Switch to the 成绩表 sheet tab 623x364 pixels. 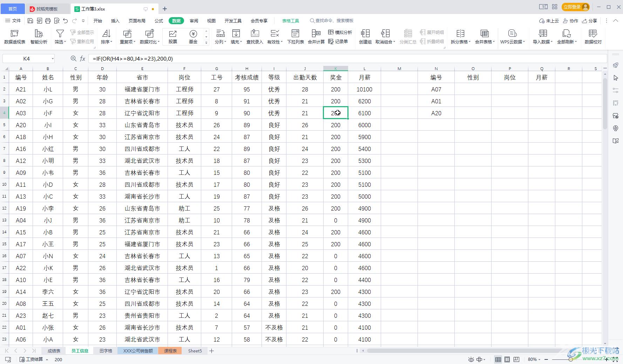(x=54, y=351)
